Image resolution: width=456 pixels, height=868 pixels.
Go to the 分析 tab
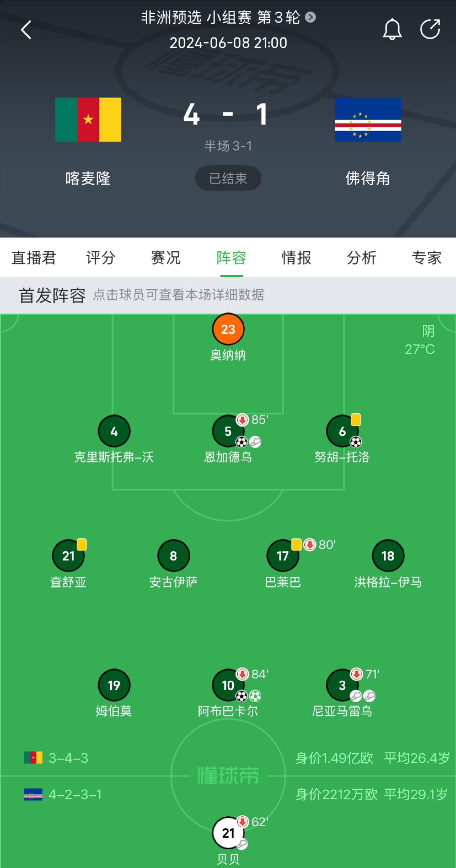[361, 258]
